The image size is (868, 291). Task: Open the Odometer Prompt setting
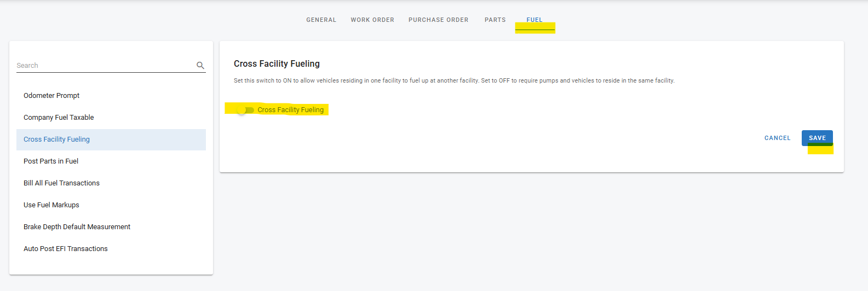(51, 96)
